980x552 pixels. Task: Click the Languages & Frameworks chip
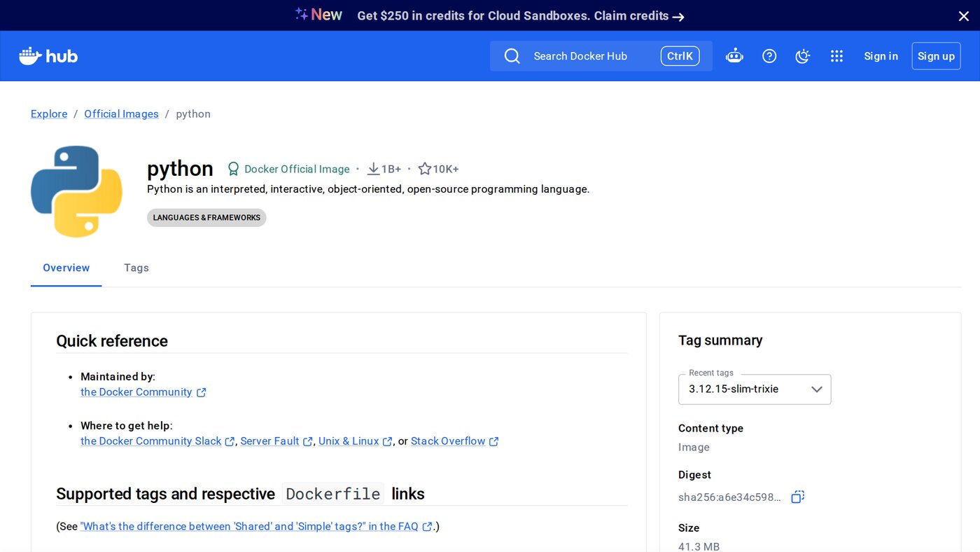pyautogui.click(x=206, y=218)
